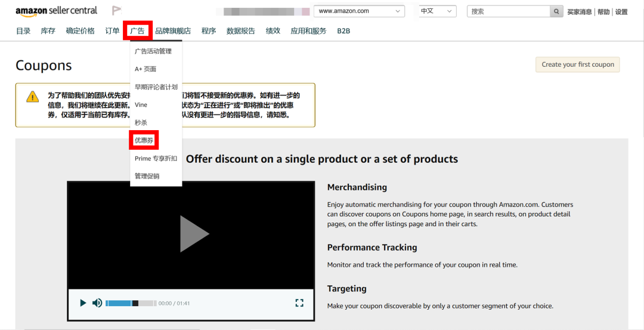Screen dimensions: 644x330
Task: Click the search magnifier icon
Action: [556, 11]
